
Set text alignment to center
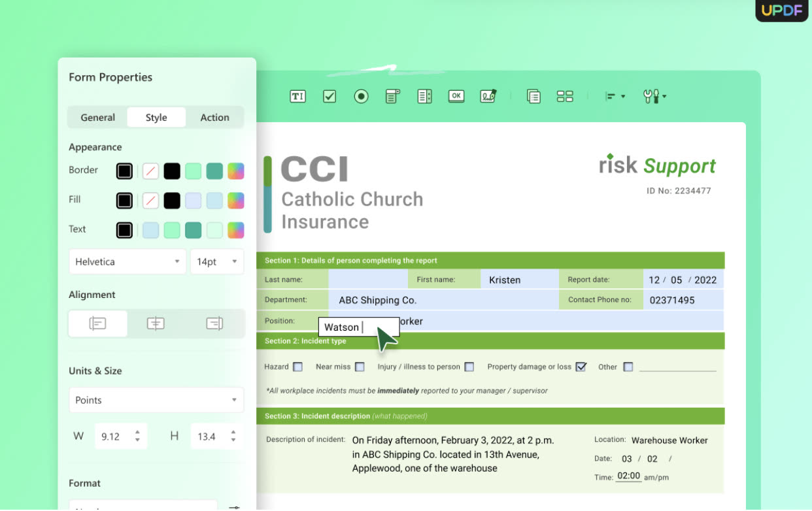point(156,323)
